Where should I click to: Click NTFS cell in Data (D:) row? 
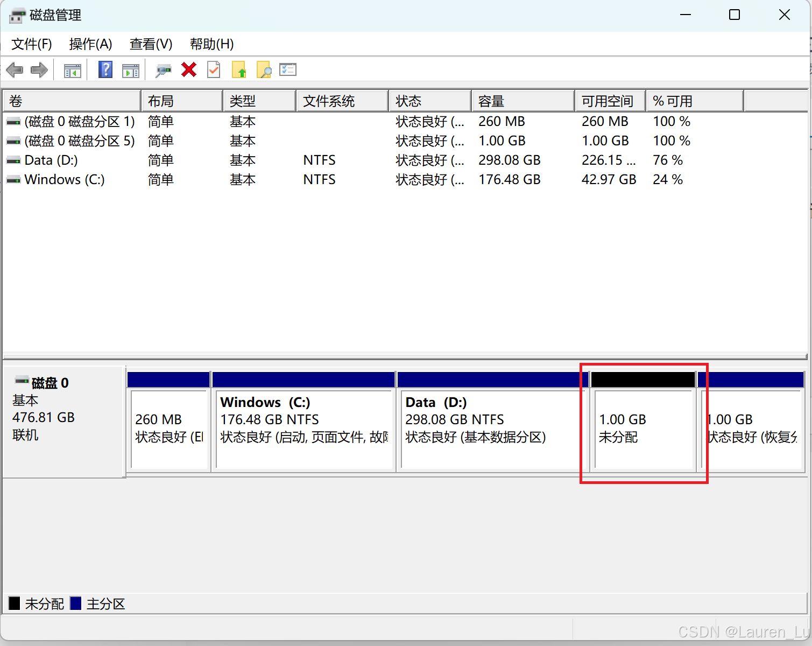tap(319, 160)
